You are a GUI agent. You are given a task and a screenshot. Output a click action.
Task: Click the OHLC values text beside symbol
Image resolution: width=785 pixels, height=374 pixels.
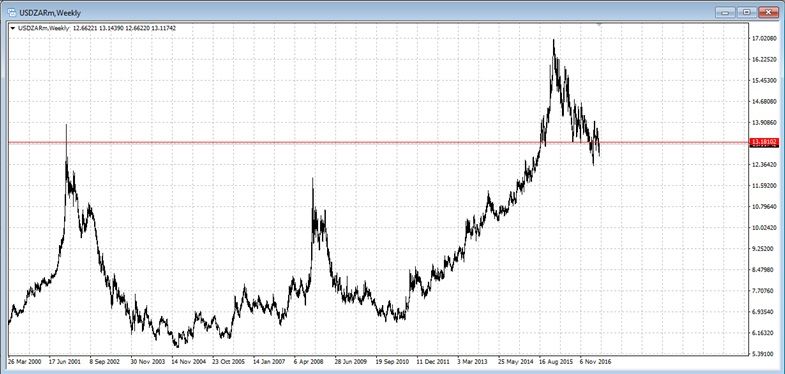[x=124, y=29]
